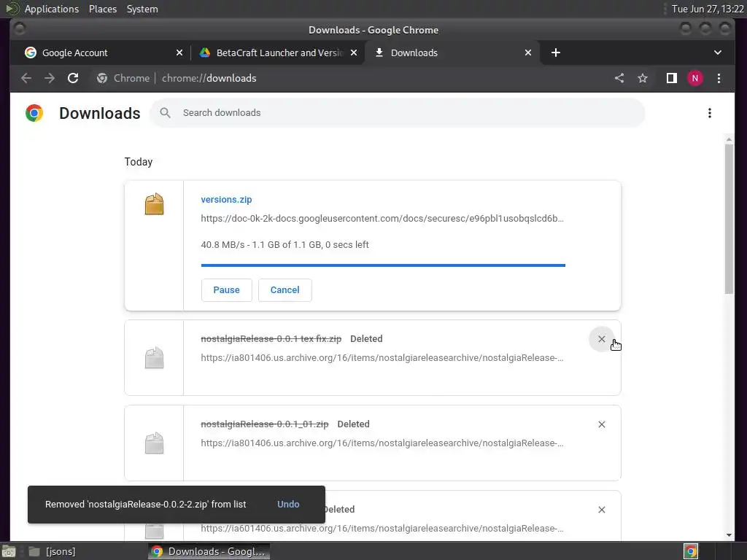Open the versions.zip file link

pyautogui.click(x=226, y=200)
